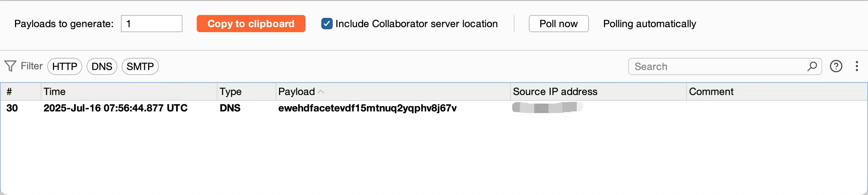This screenshot has width=868, height=195.
Task: Click the magnifier icon in Search
Action: pyautogui.click(x=812, y=66)
